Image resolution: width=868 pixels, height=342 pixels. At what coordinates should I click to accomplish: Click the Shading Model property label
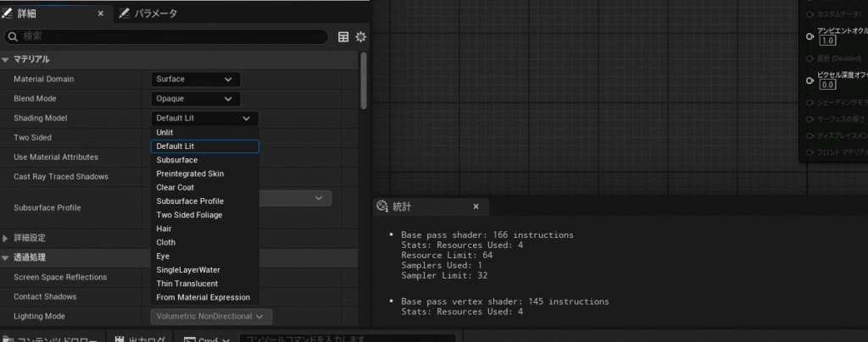[x=41, y=119]
